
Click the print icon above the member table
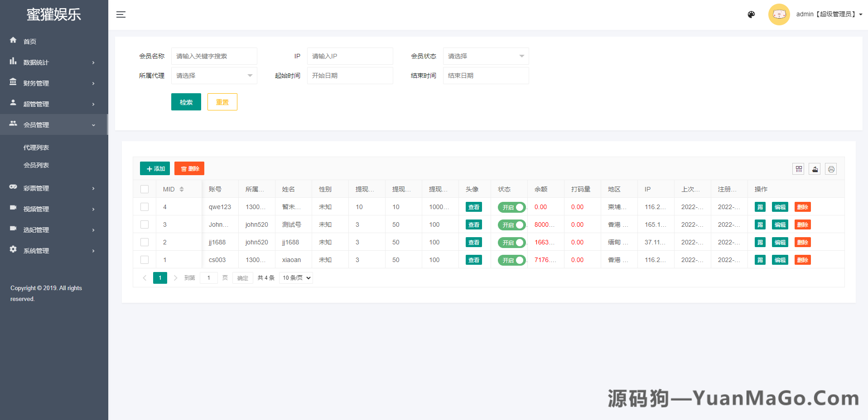831,169
